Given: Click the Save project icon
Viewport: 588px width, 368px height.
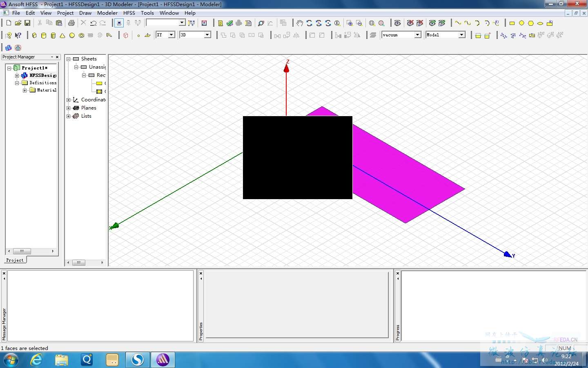Looking at the screenshot, I should pyautogui.click(x=27, y=23).
